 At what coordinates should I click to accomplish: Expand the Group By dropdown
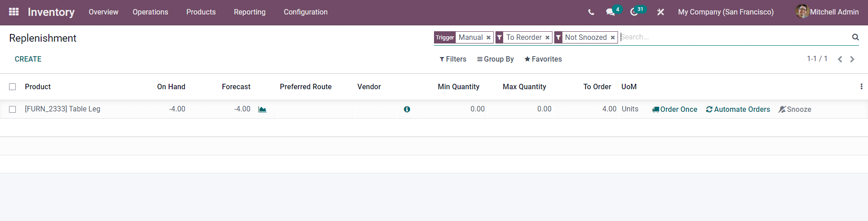(x=495, y=59)
